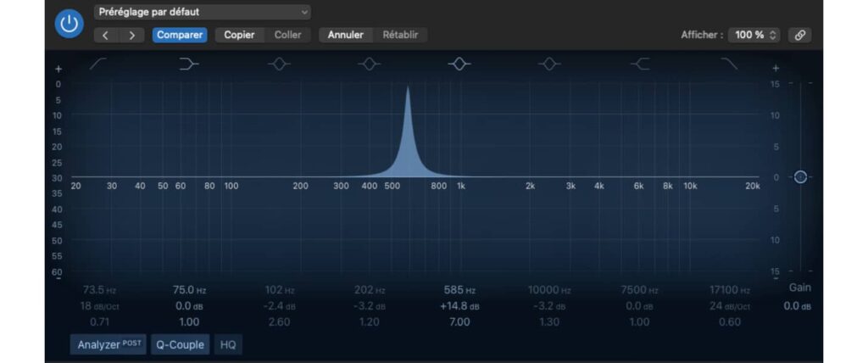Click the plus above the analyzer scale
Screen dimensions: 868x363
point(58,70)
